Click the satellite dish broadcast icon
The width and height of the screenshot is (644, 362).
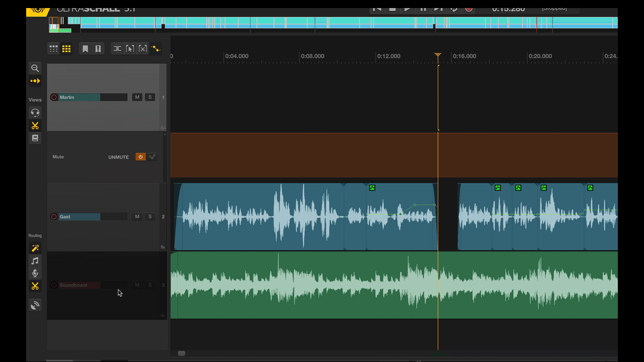[x=35, y=305]
